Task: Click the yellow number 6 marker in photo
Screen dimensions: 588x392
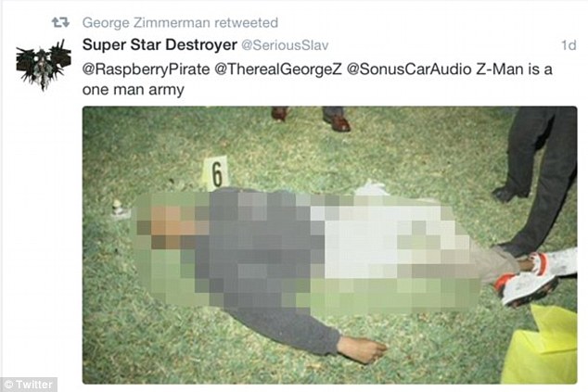Action: tap(216, 172)
